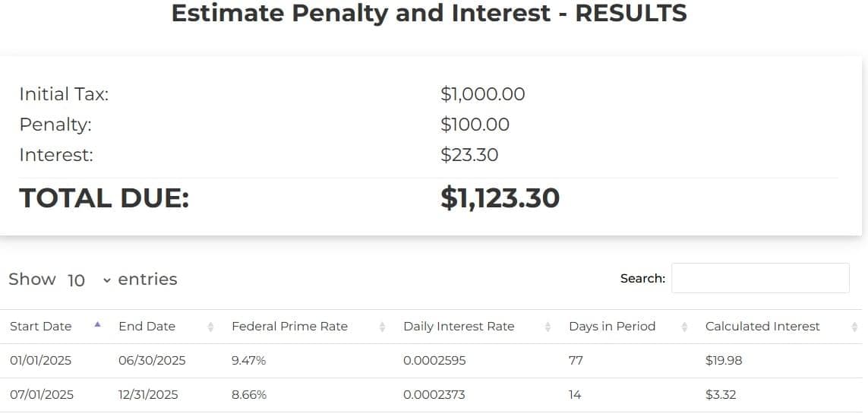Select the 0.0002373 daily rate cell
Screen dimensions: 868x417
coord(434,395)
